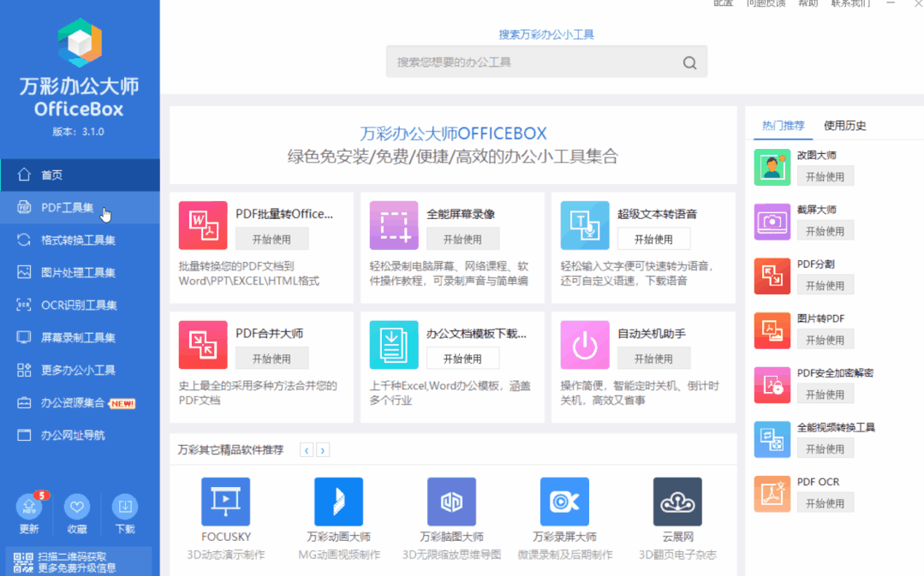Click the 搜索您想要的办公工具 search box
Screen dimensions: 924x576
[x=547, y=62]
